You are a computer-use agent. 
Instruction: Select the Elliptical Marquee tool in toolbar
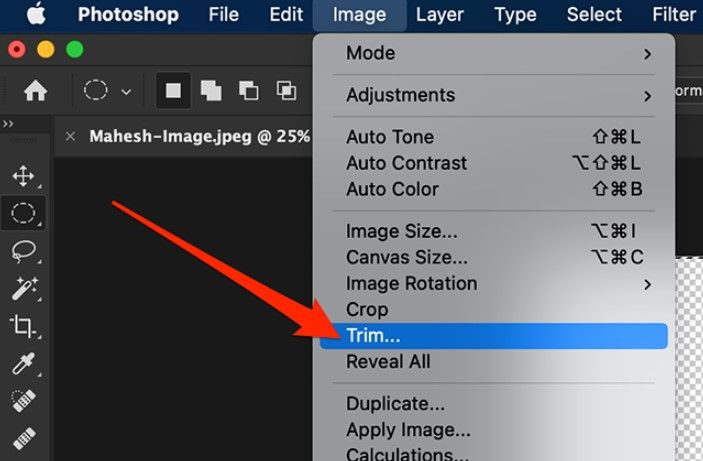[23, 213]
